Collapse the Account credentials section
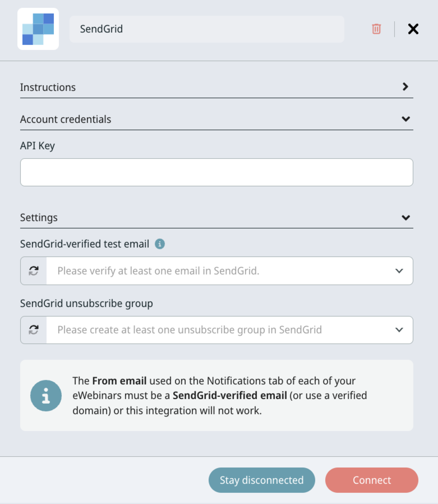The width and height of the screenshot is (438, 504). point(406,119)
